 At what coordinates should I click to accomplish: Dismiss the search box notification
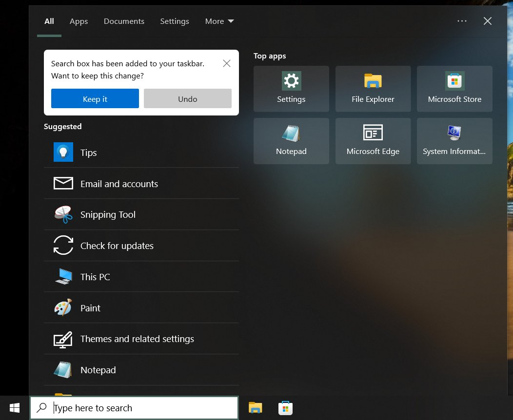click(x=227, y=63)
